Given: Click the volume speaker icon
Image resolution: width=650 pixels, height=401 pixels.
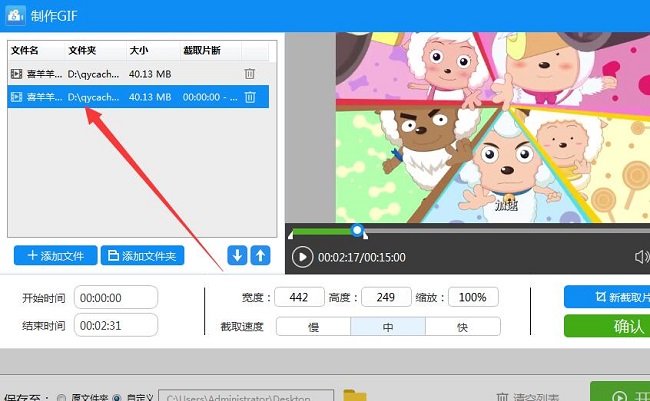Looking at the screenshot, I should (x=641, y=257).
